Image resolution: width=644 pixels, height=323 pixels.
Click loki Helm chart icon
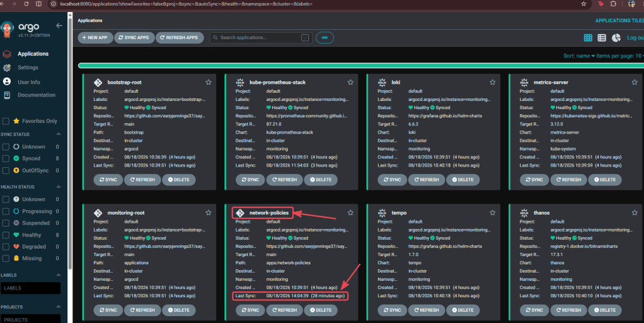(382, 82)
